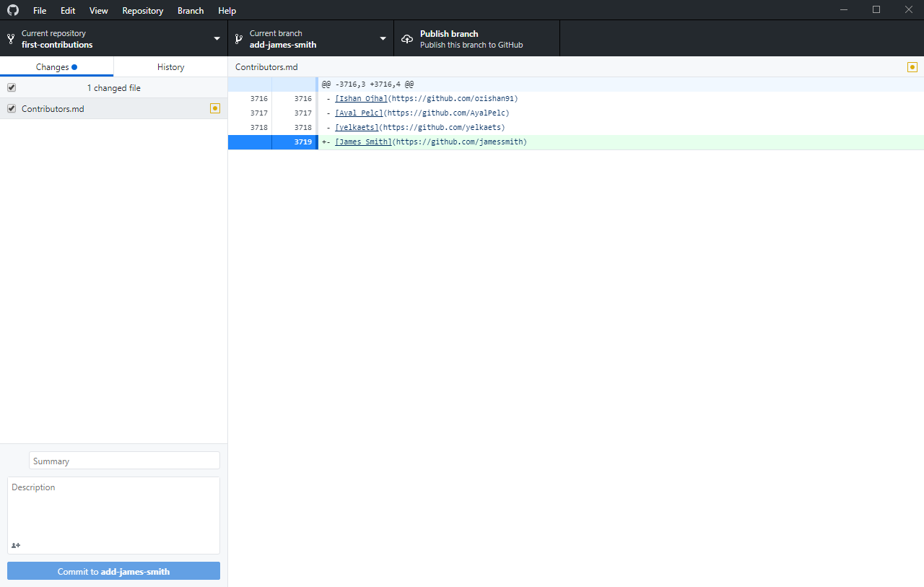The image size is (924, 587).
Task: Select line number 3719 in diff gutter
Action: 302,142
